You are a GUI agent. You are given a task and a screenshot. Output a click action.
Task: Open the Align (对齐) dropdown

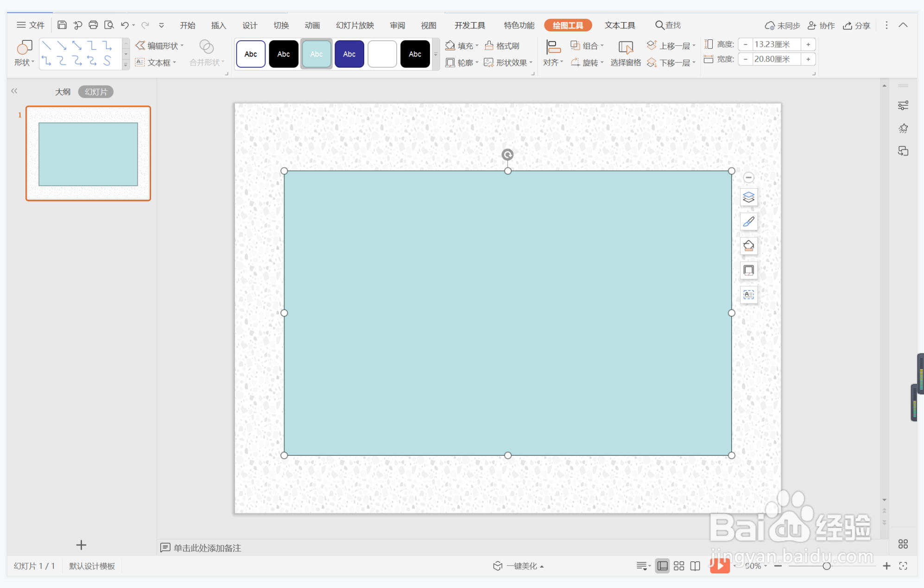tap(553, 62)
